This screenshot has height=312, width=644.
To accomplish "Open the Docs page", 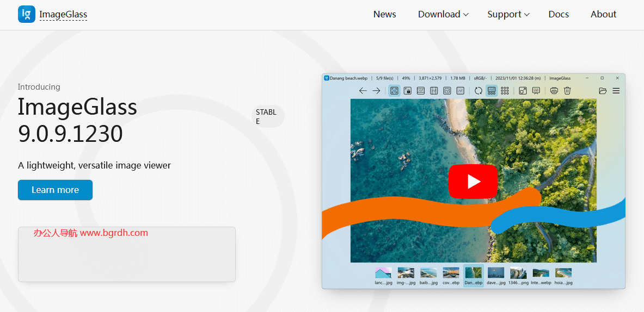I will coord(559,15).
